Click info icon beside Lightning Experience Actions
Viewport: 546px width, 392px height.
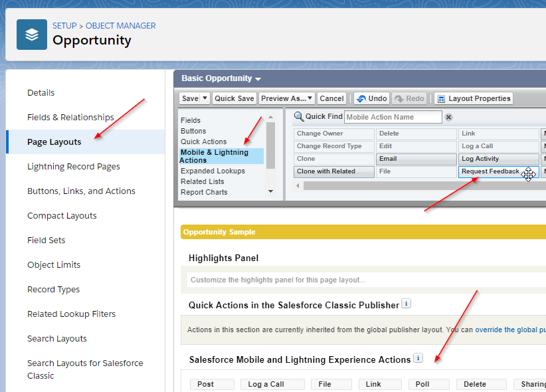418,358
